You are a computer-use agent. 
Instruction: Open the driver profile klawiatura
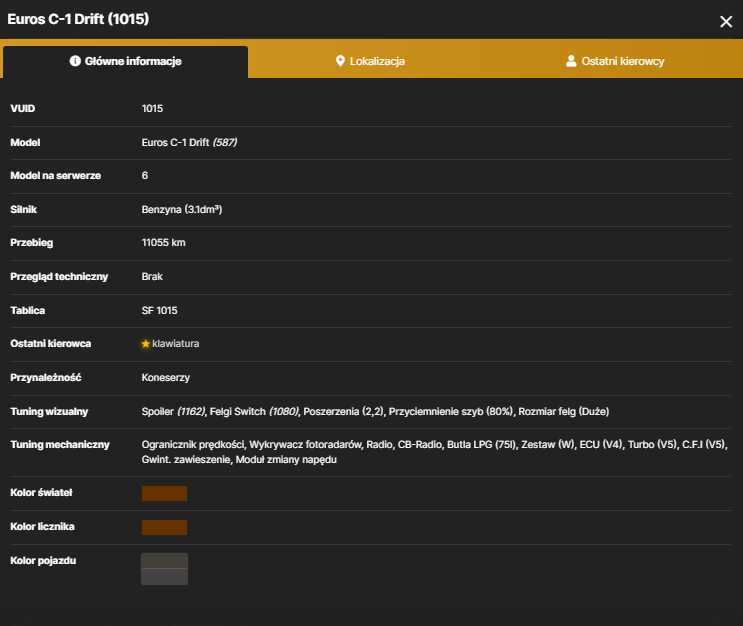pyautogui.click(x=175, y=344)
